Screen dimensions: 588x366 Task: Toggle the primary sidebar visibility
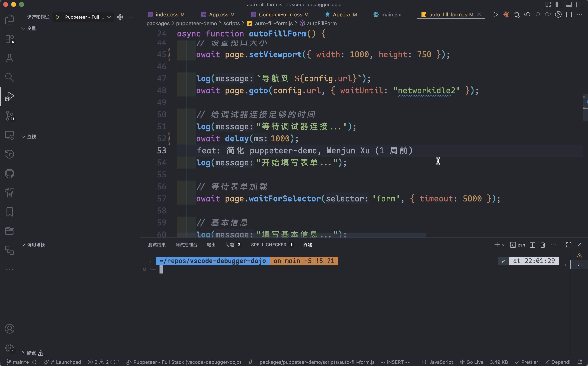(x=558, y=4)
